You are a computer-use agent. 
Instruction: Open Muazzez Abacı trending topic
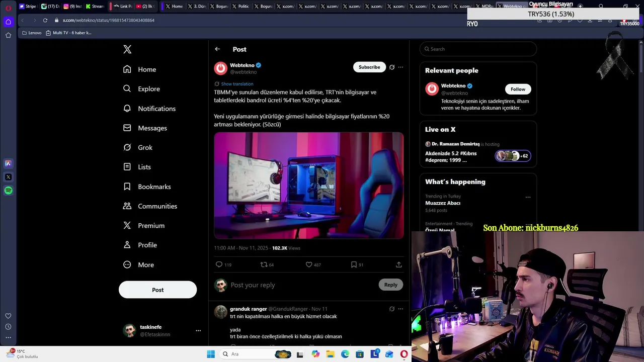(x=443, y=203)
